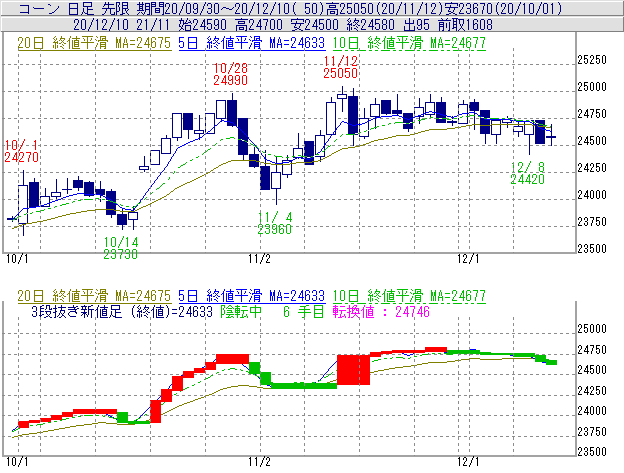Viewport: 624px width, 473px height.
Task: Click upper chart 11/2 date label
Action: (259, 259)
